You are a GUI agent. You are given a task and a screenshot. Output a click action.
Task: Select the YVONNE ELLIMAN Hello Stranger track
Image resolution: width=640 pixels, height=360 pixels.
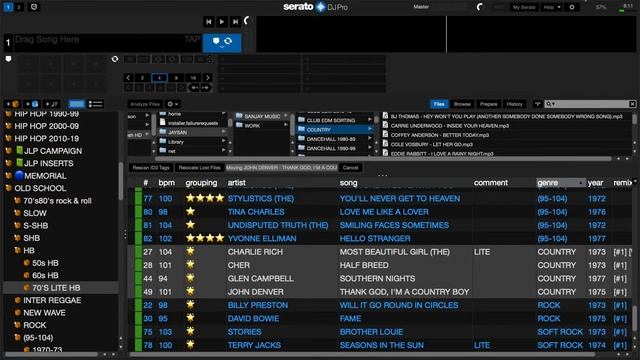(383, 239)
